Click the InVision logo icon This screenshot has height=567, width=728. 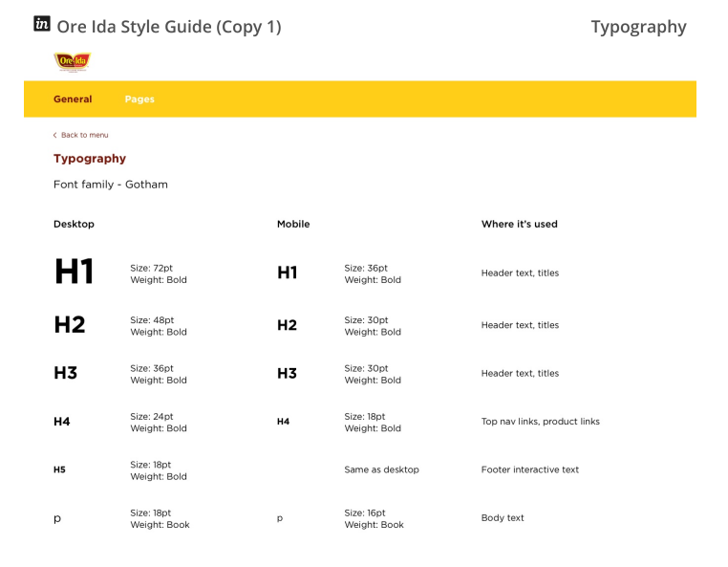click(42, 24)
